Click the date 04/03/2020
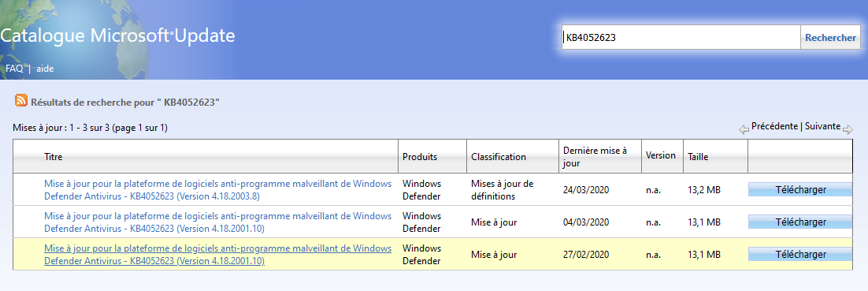 (x=586, y=222)
